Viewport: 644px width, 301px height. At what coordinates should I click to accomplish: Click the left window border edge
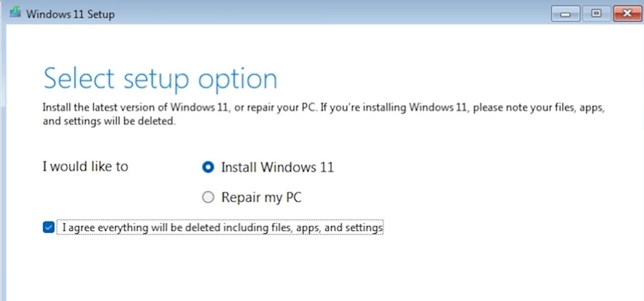[3, 164]
